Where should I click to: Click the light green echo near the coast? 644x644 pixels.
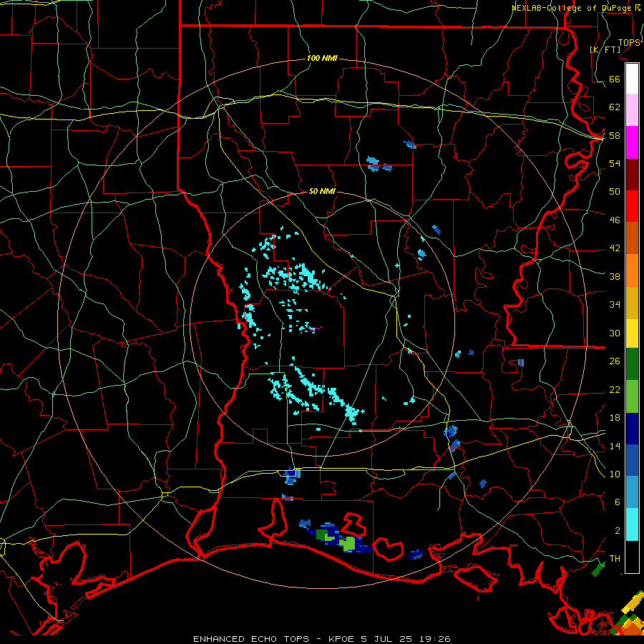click(x=348, y=543)
